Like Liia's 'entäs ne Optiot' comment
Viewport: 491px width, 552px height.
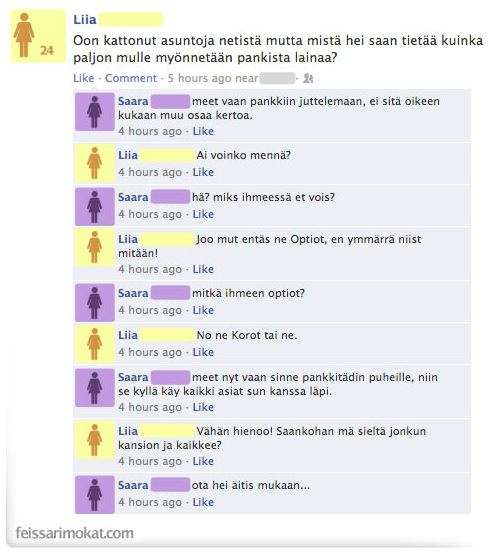click(x=203, y=269)
